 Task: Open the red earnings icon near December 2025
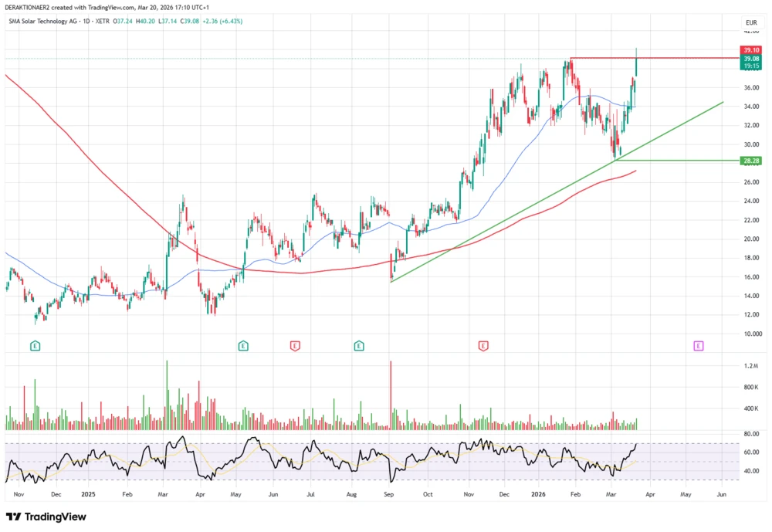pos(483,346)
